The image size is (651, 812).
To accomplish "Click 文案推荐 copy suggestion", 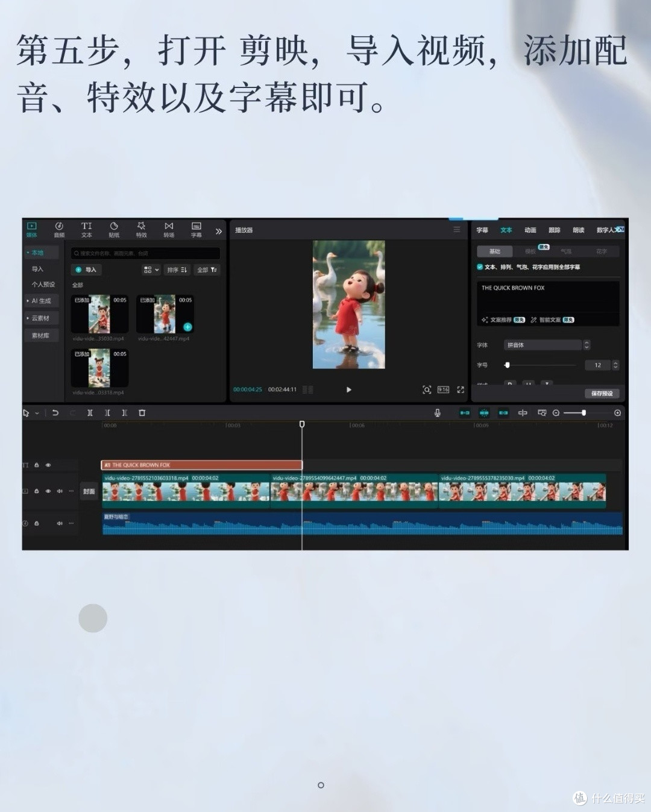I will point(503,320).
